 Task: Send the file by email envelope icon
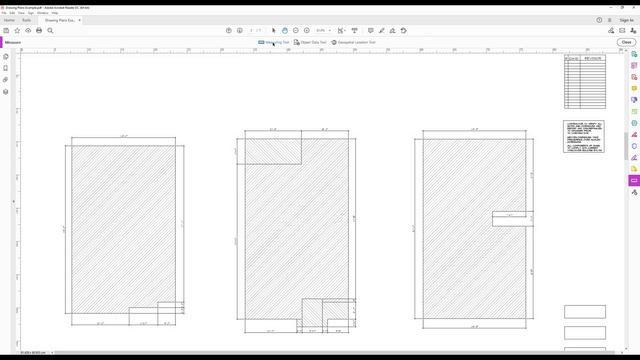[622, 31]
